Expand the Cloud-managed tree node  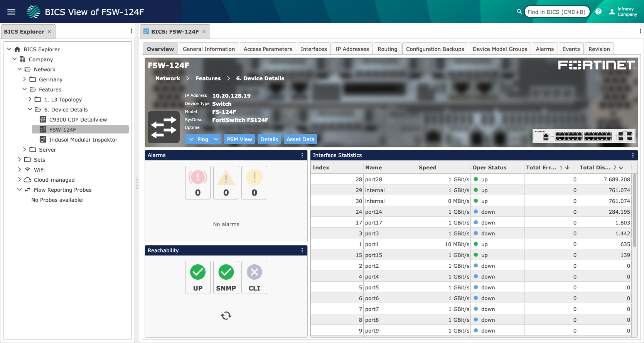(20, 179)
